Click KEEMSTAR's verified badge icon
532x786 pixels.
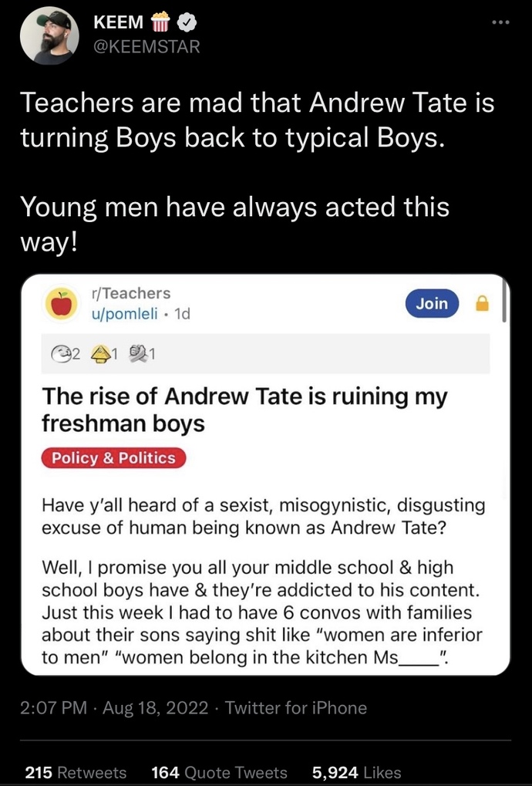pos(187,20)
